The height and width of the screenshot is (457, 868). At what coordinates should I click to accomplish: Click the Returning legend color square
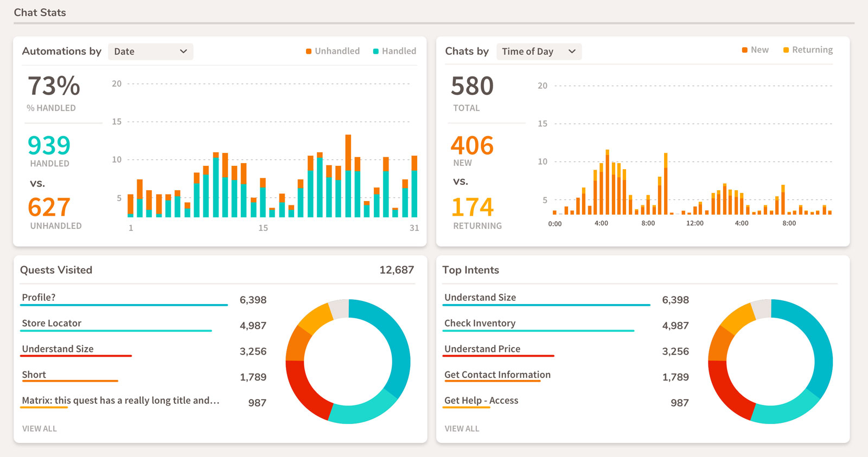pyautogui.click(x=786, y=50)
